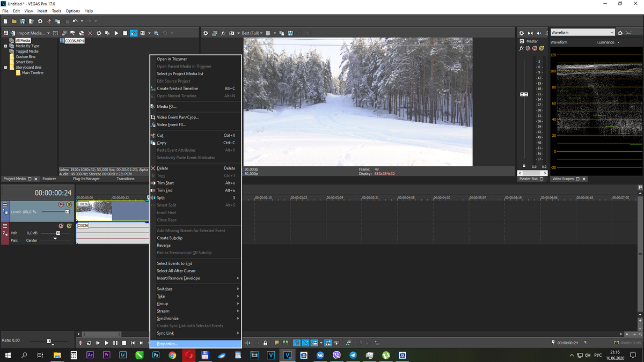Select C0036.MP4 media file in Project Media

coord(72,41)
